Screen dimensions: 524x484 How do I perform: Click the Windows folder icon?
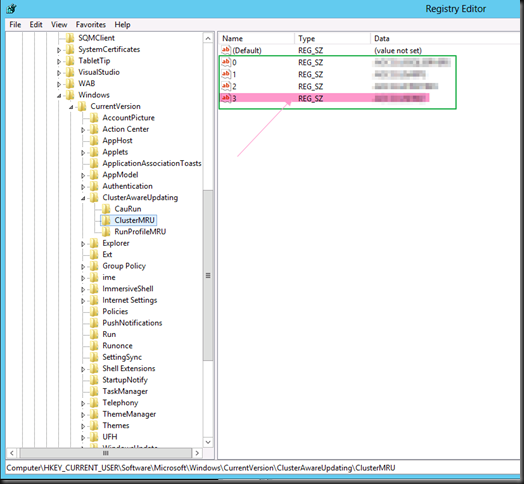[x=70, y=95]
